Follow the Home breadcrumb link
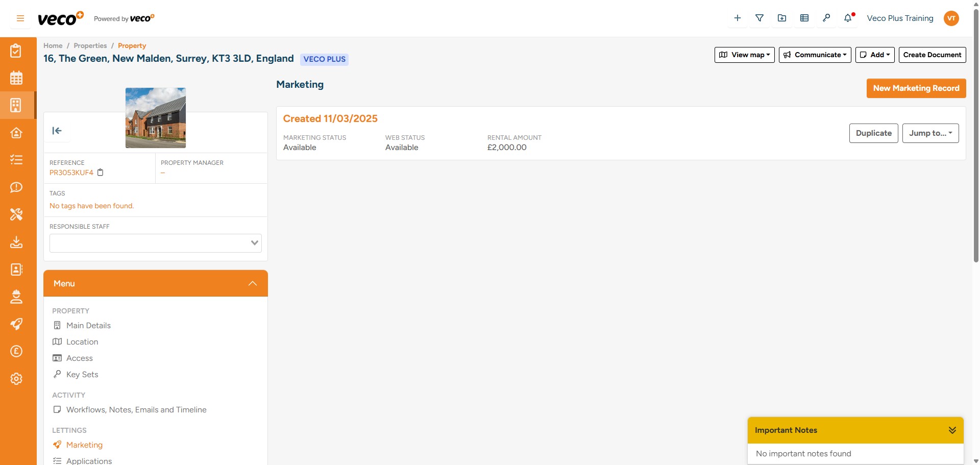 click(x=53, y=45)
